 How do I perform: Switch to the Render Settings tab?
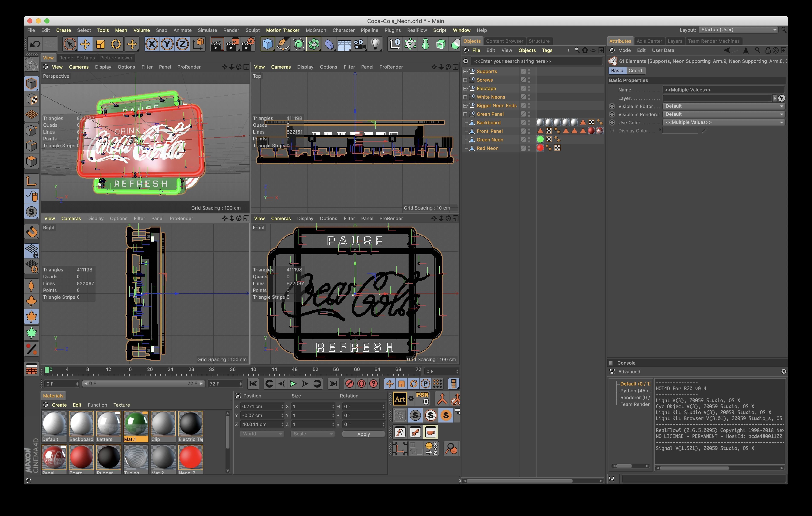tap(77, 58)
